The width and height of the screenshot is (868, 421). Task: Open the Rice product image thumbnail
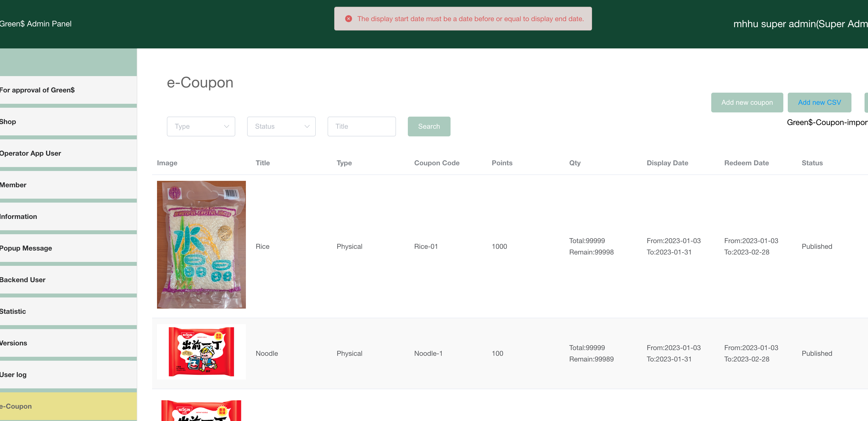coord(201,245)
